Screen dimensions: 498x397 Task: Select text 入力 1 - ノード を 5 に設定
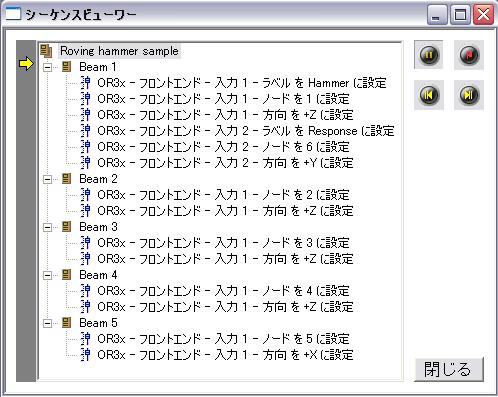click(x=282, y=339)
